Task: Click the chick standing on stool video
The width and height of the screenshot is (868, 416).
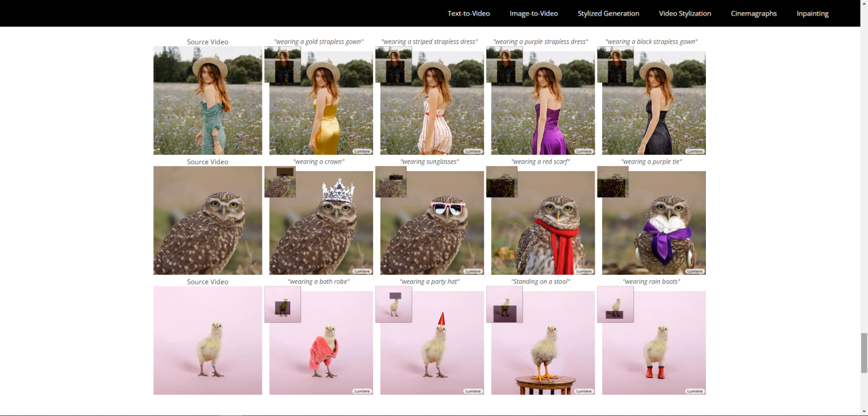Action: pos(540,340)
